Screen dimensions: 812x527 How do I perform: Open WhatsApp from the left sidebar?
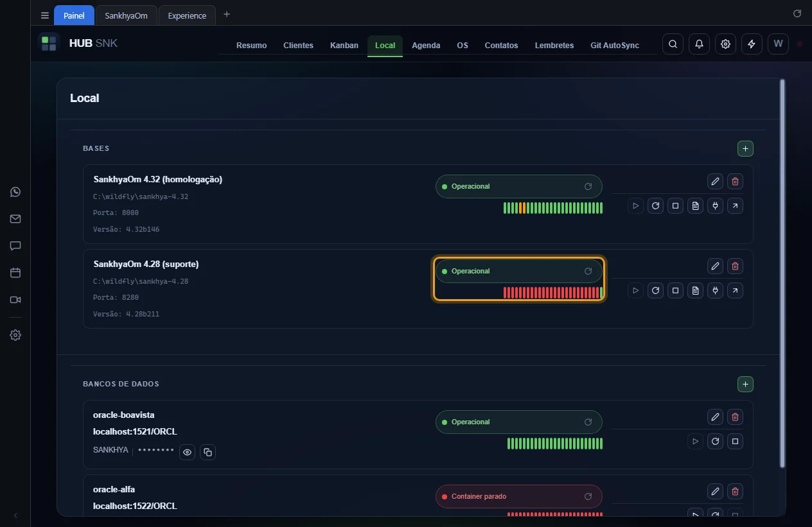(15, 192)
